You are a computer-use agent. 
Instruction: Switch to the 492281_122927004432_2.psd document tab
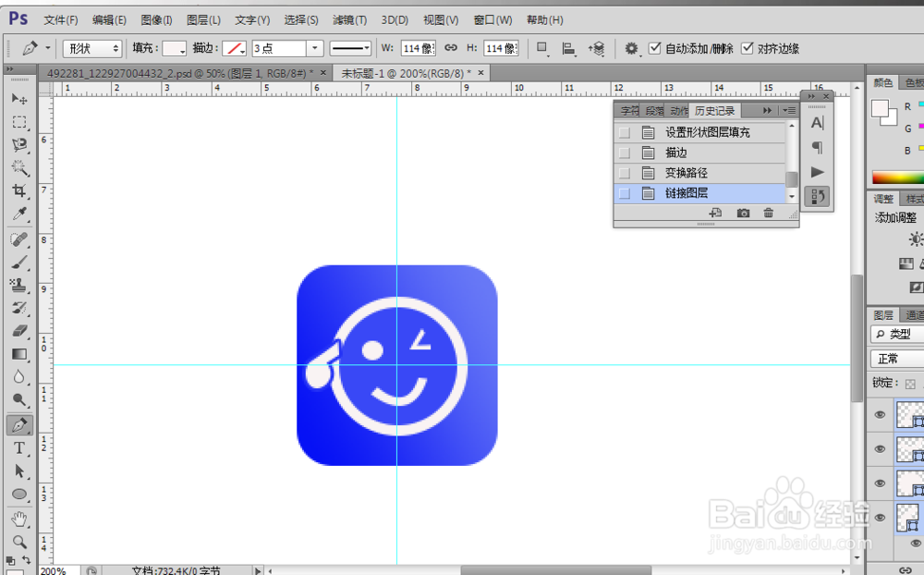tap(180, 73)
